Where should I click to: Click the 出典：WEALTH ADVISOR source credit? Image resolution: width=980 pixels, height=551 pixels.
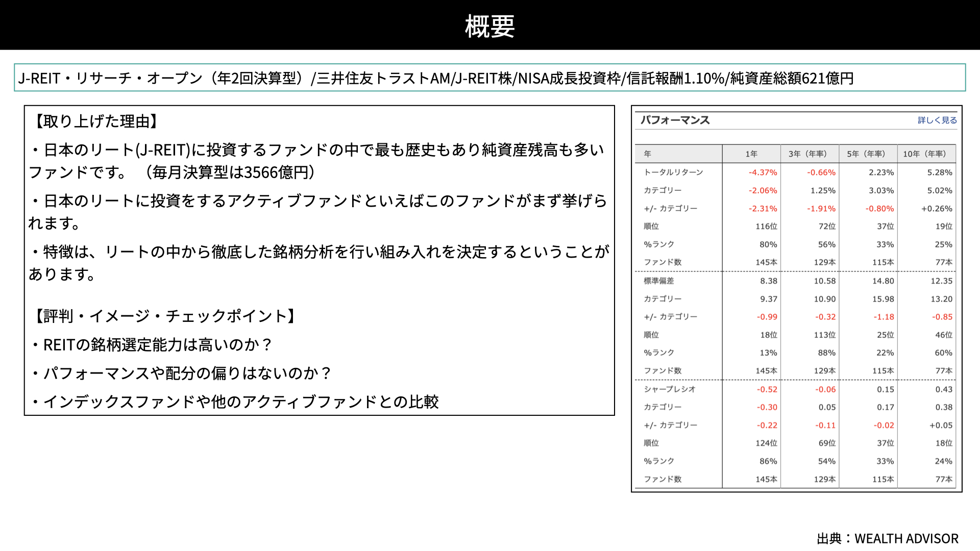click(888, 539)
